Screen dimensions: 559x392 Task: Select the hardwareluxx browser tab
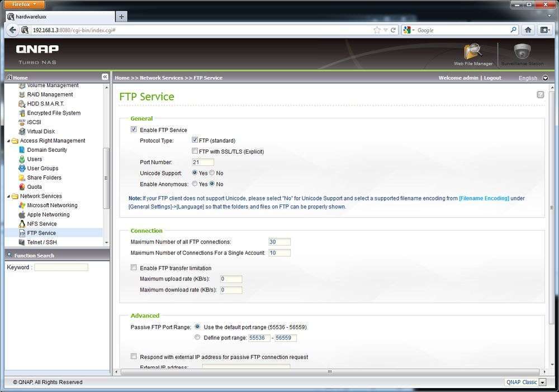60,16
